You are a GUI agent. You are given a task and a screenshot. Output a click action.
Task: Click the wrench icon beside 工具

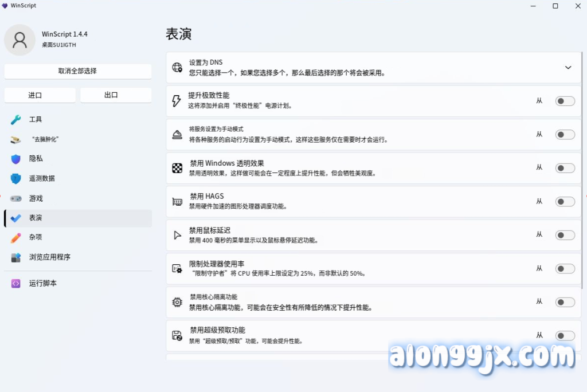pyautogui.click(x=16, y=120)
